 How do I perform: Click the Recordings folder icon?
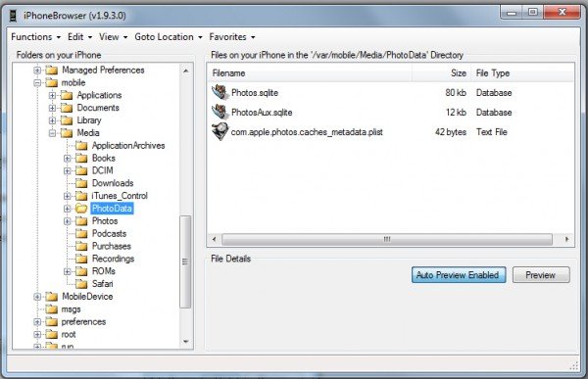coord(81,259)
